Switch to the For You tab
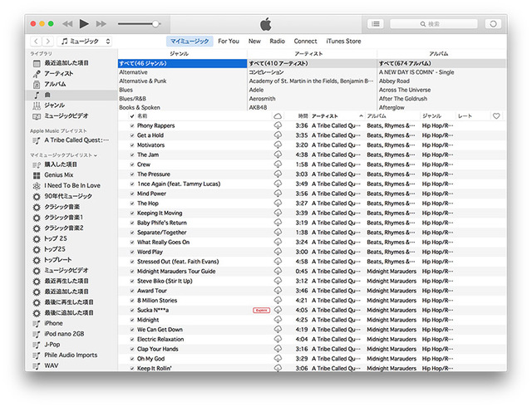 point(229,41)
